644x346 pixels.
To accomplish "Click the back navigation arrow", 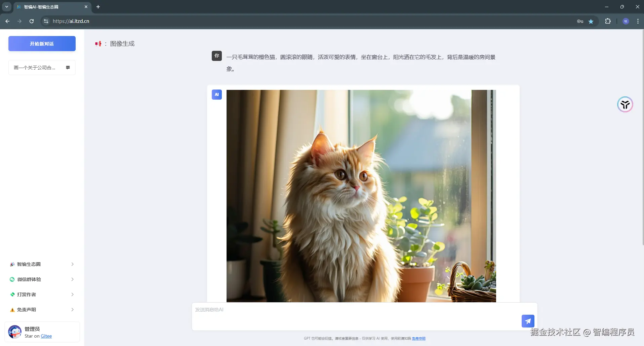I will point(7,21).
